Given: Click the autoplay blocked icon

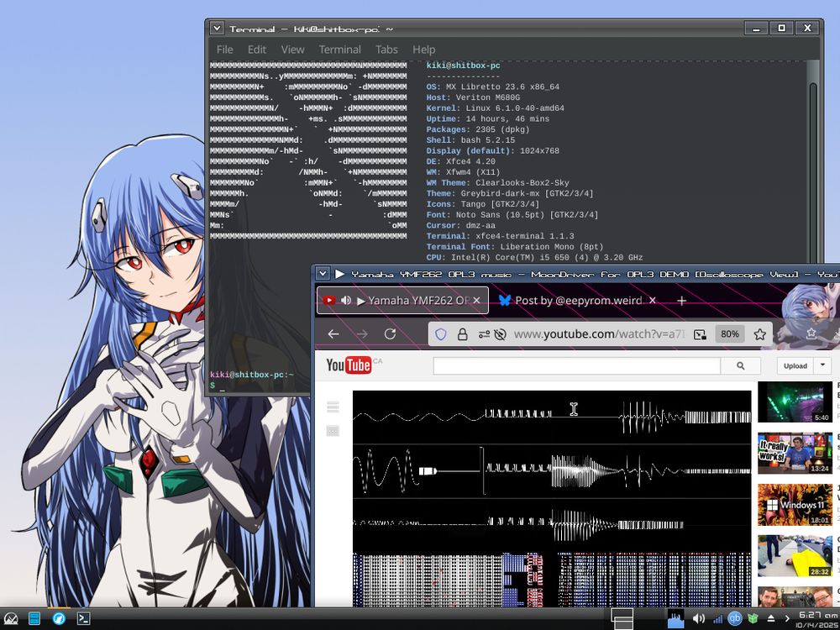Looking at the screenshot, I should [x=501, y=334].
